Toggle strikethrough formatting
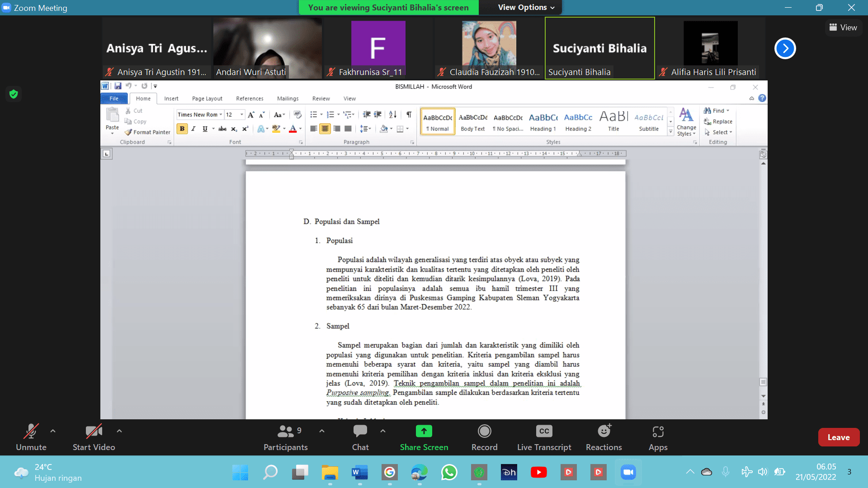The width and height of the screenshot is (868, 488). point(222,129)
